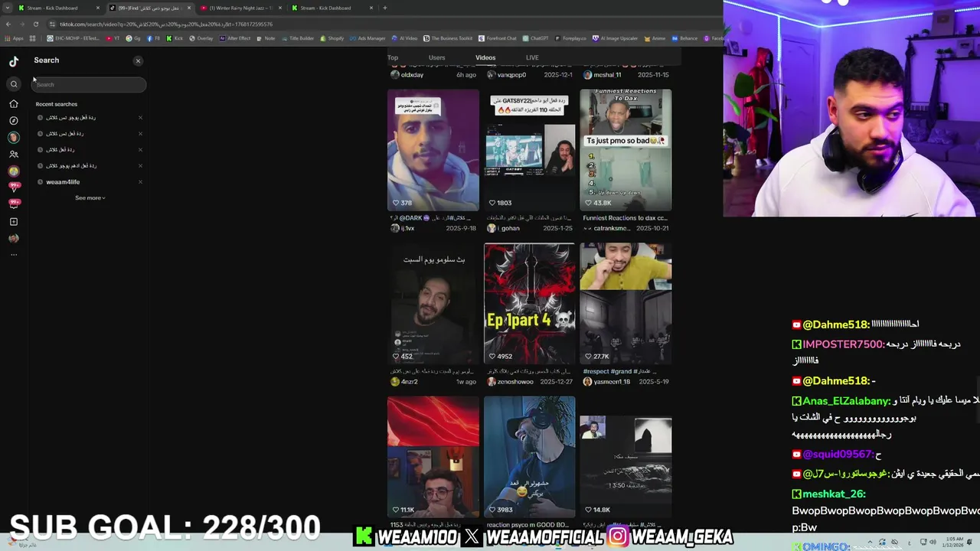Open the yasmeen1.18 author profile link
980x551 pixels.
[x=606, y=382]
